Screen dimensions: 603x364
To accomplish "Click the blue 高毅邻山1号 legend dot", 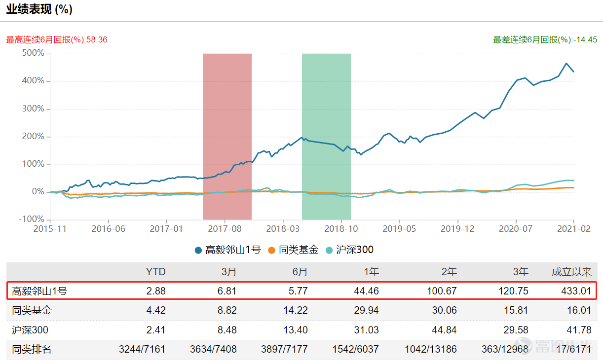I will click(198, 250).
